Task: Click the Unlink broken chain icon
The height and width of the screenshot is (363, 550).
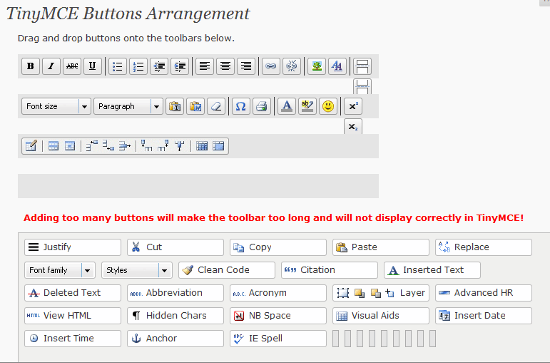Action: tap(291, 66)
